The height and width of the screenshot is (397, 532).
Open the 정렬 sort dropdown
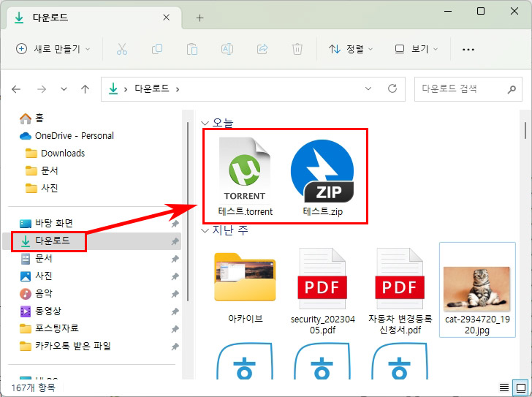[x=351, y=49]
